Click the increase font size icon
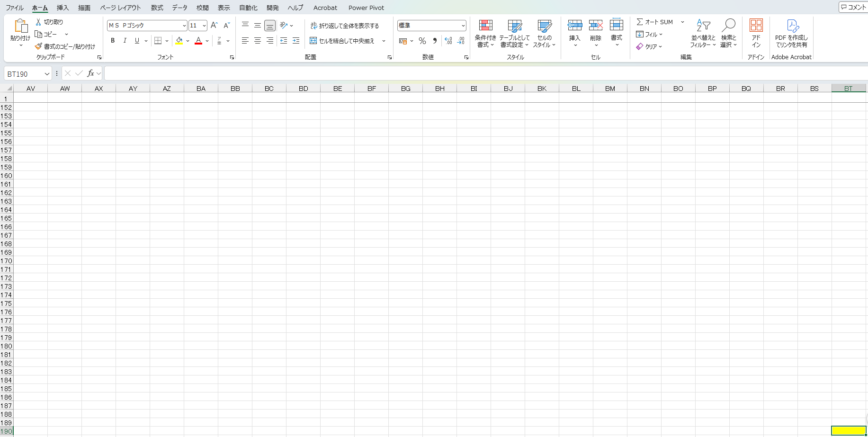The image size is (868, 437). [214, 26]
